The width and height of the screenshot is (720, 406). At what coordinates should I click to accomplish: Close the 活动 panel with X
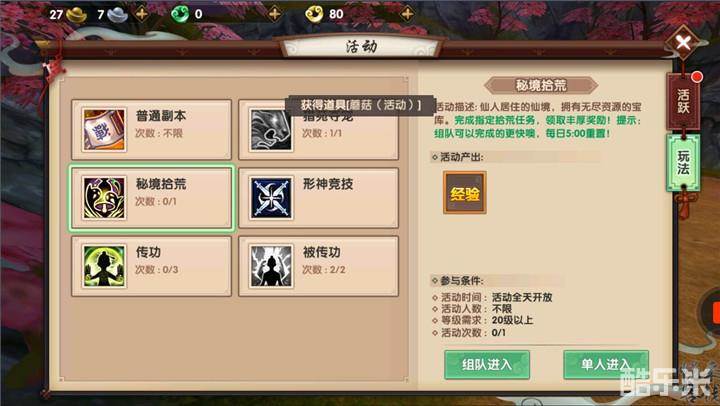683,43
